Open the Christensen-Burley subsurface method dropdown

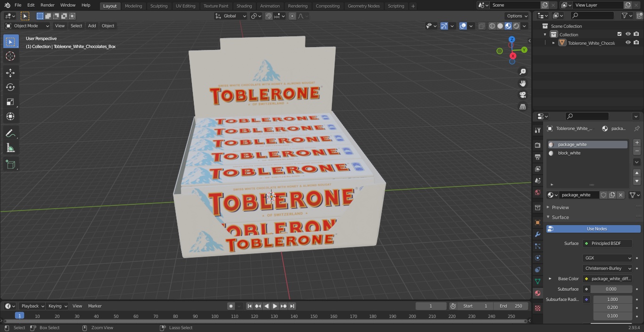608,268
